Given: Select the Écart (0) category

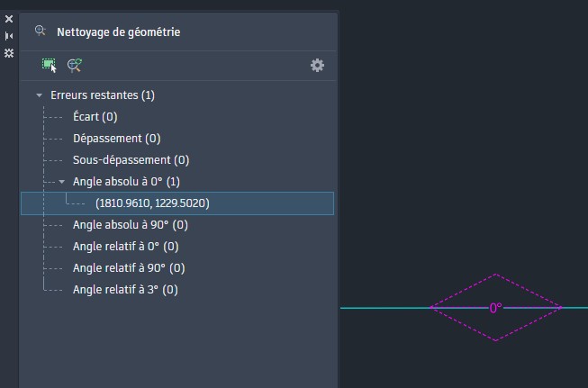Looking at the screenshot, I should point(95,117).
